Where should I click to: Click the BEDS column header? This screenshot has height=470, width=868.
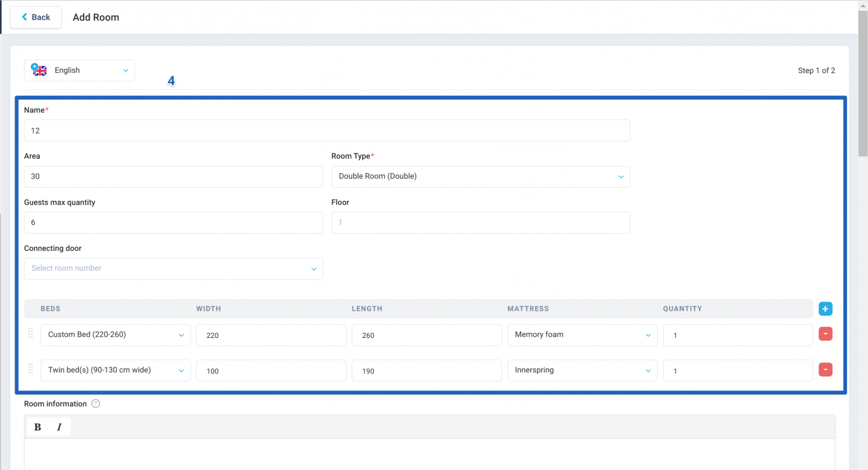click(x=51, y=309)
